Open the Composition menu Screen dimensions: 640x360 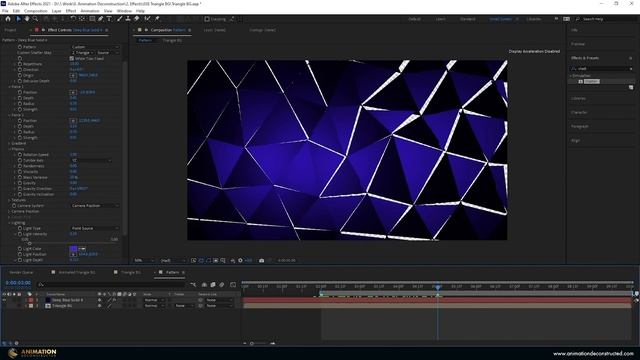[36, 11]
